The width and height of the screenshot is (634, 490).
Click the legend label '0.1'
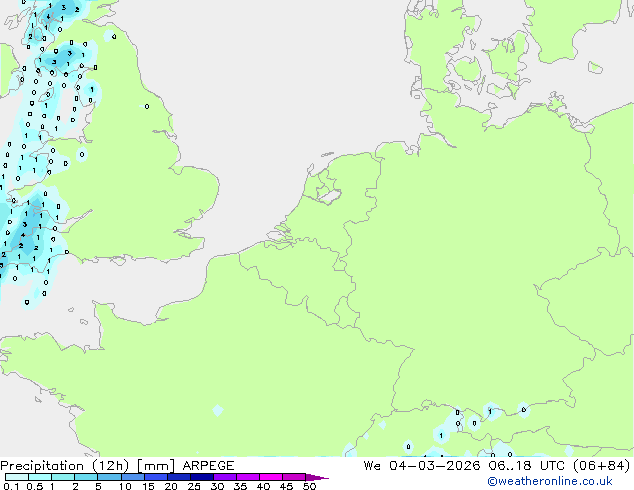(x=11, y=486)
